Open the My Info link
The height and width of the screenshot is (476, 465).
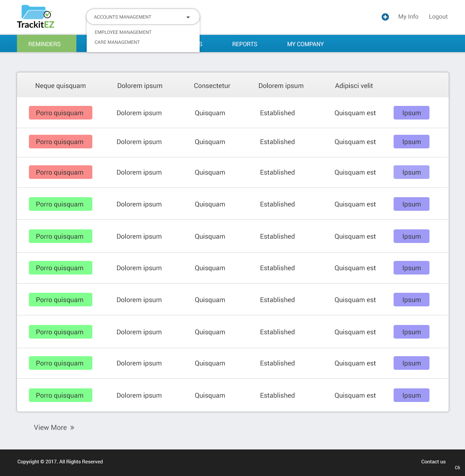click(408, 17)
